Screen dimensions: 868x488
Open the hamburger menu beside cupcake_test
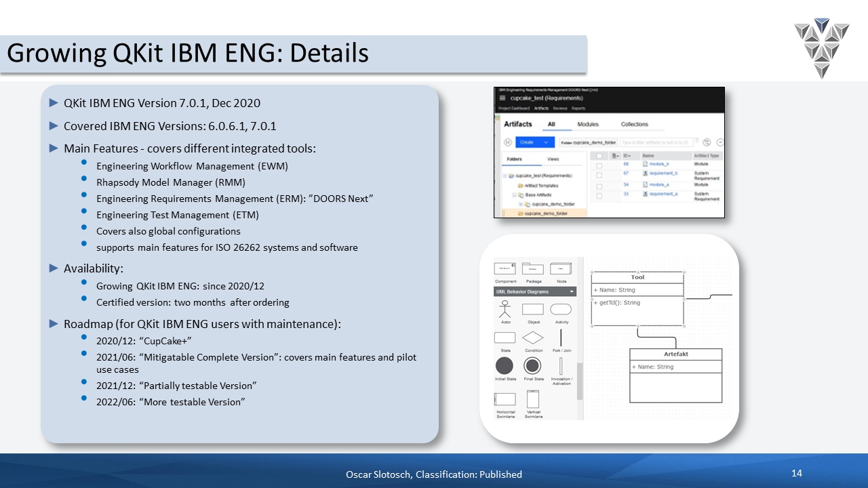(502, 98)
